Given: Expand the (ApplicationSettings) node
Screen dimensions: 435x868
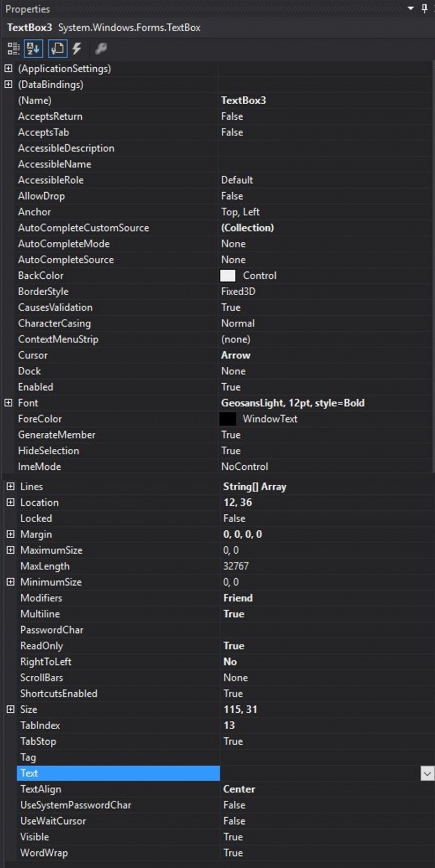Looking at the screenshot, I should 9,68.
